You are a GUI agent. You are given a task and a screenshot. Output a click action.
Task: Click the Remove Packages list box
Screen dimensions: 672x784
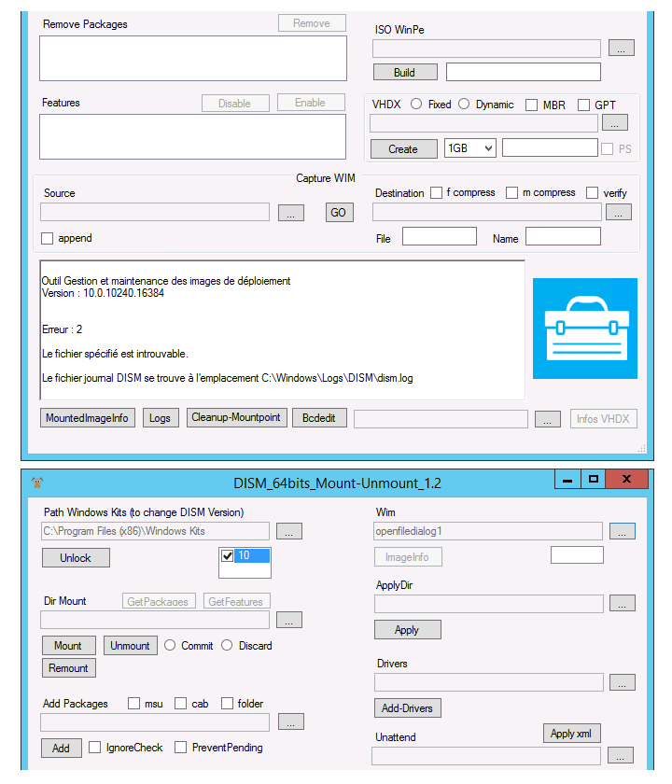click(x=193, y=58)
